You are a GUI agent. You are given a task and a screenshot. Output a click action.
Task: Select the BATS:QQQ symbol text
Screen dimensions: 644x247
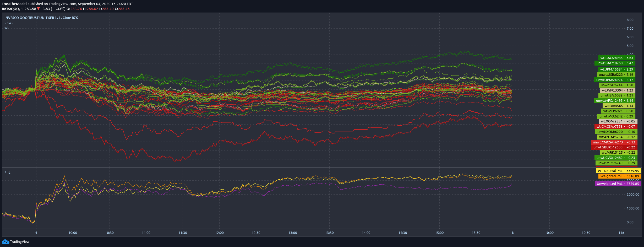tap(10, 9)
